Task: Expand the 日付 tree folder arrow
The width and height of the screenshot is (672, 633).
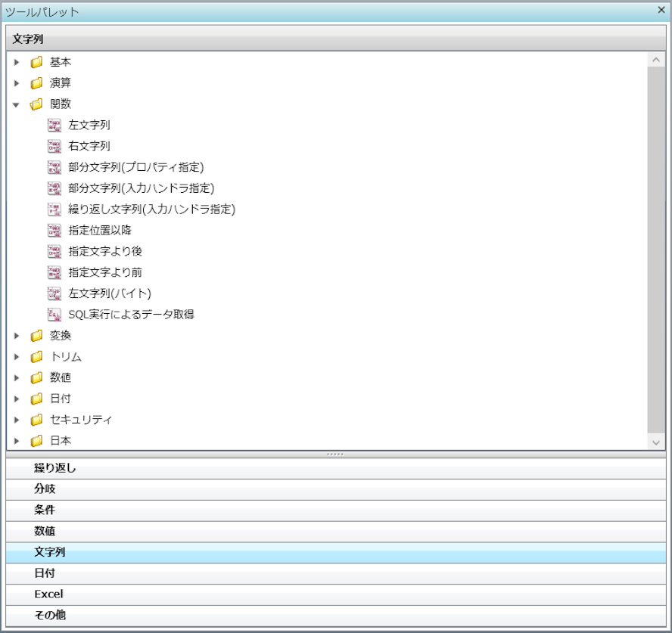Action: (x=17, y=399)
